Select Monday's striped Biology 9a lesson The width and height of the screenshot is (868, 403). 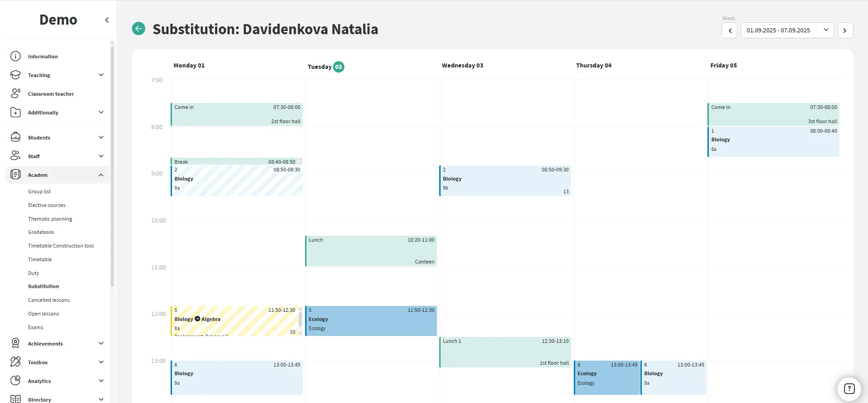pos(237,181)
